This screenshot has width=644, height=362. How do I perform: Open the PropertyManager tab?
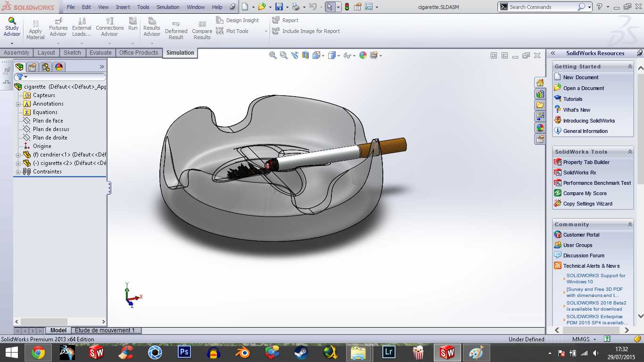pyautogui.click(x=32, y=67)
